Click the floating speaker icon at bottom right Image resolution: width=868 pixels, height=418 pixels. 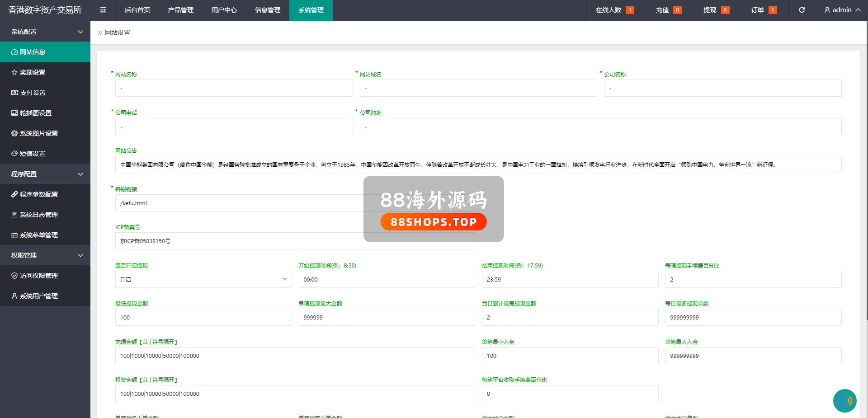coord(844,400)
